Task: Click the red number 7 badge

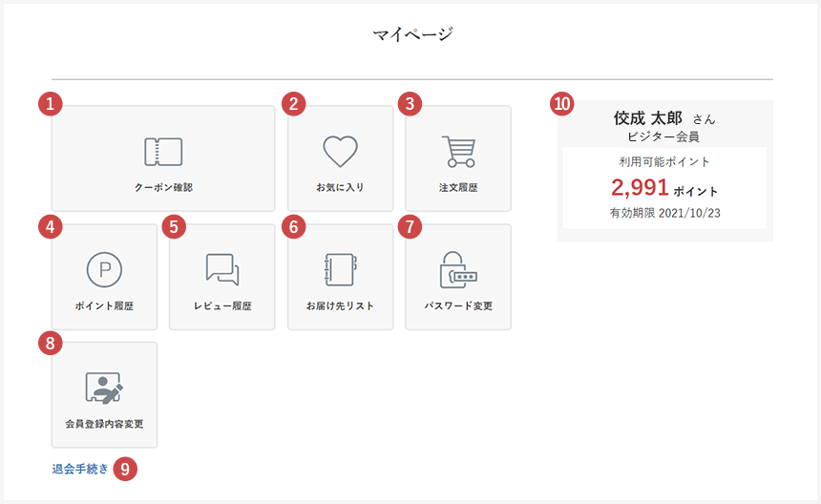Action: tap(410, 225)
